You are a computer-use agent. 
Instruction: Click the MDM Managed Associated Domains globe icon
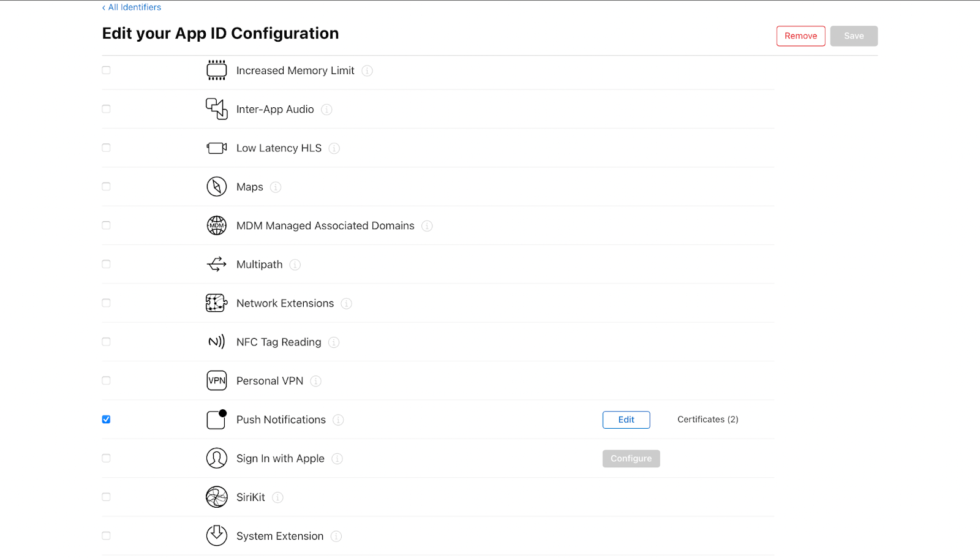click(216, 225)
